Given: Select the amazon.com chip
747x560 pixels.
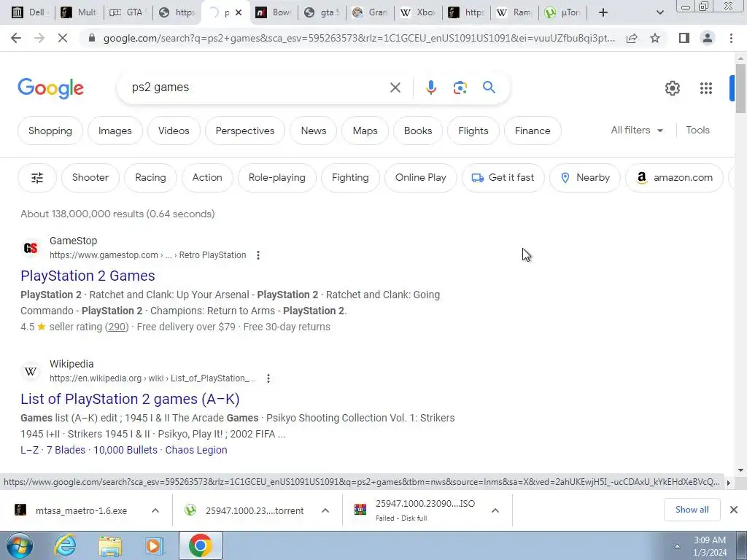Looking at the screenshot, I should click(674, 178).
